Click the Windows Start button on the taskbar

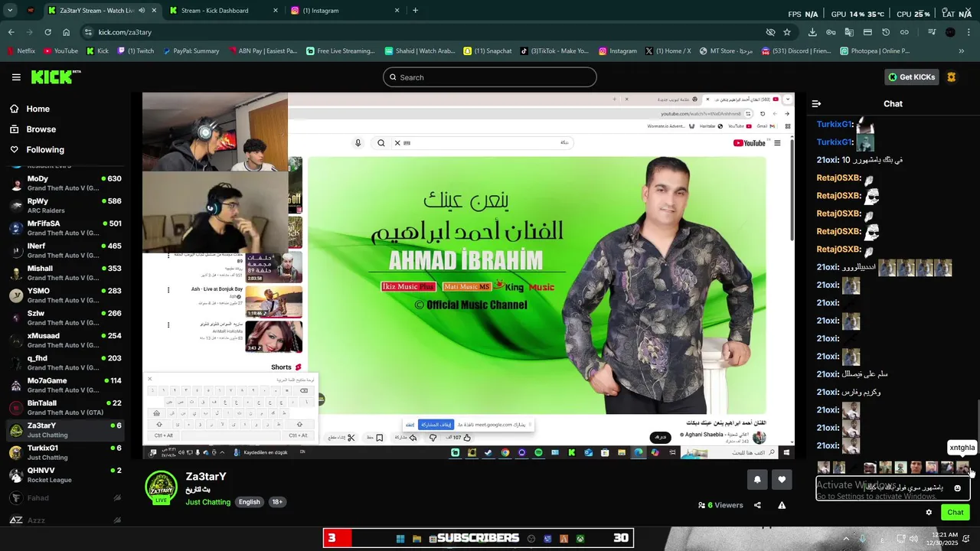[400, 539]
